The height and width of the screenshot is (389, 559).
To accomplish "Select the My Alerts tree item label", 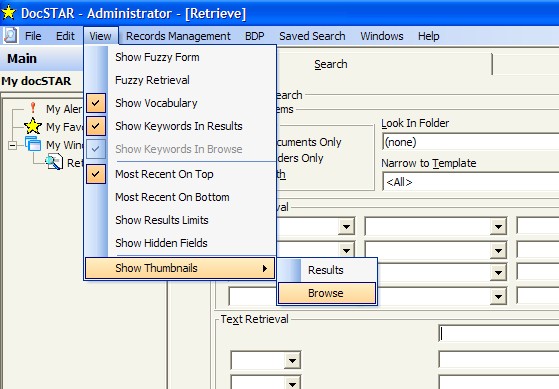I will (64, 109).
